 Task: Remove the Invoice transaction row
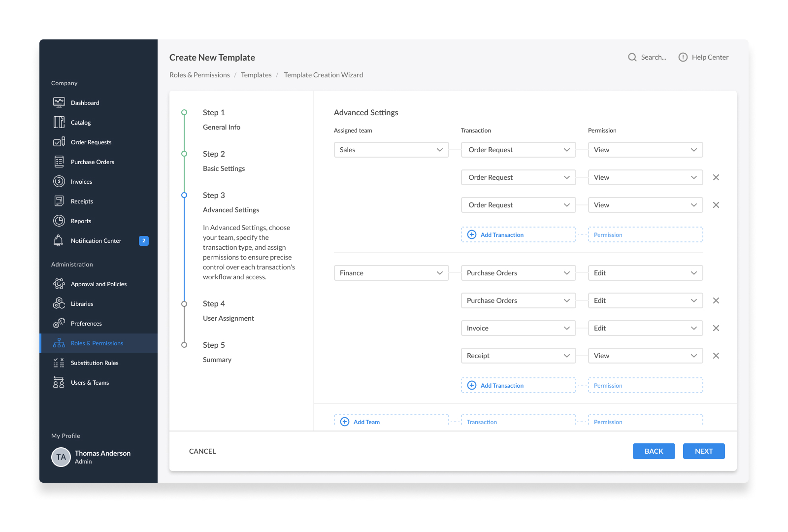pos(716,328)
